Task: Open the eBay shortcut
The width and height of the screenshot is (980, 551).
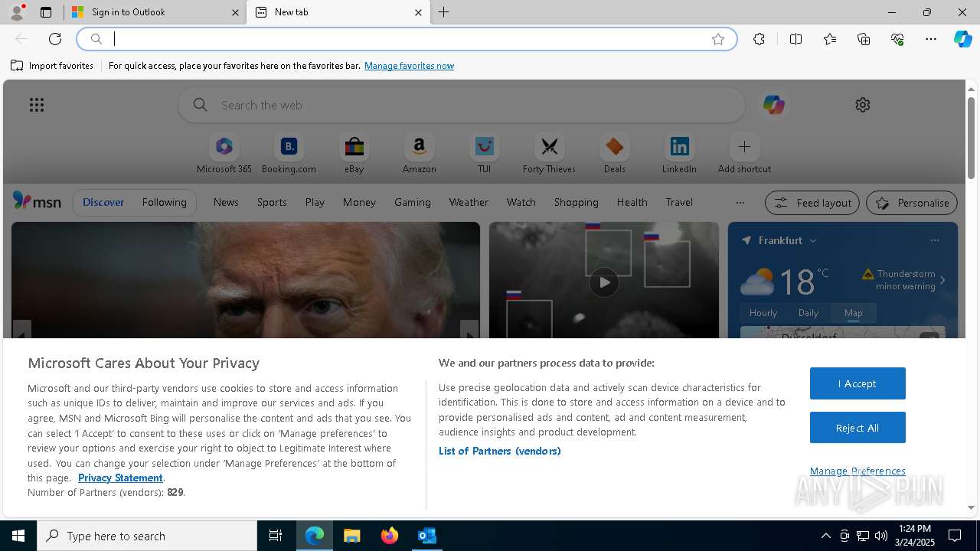Action: click(x=354, y=154)
